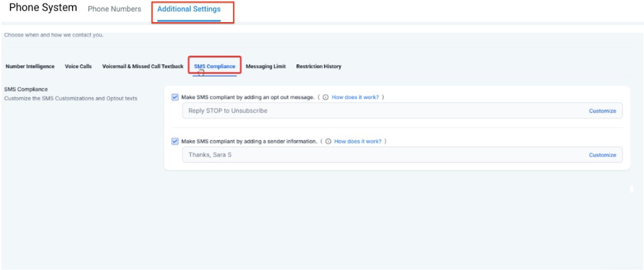Click the Thanks, Sara S field
The width and height of the screenshot is (644, 270).
[x=402, y=155]
